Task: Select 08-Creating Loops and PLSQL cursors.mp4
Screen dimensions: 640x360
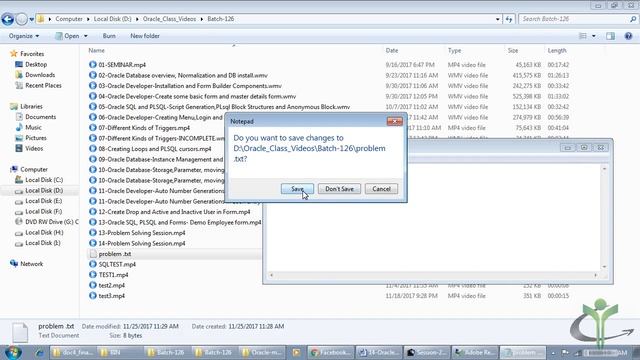Action: 155,149
